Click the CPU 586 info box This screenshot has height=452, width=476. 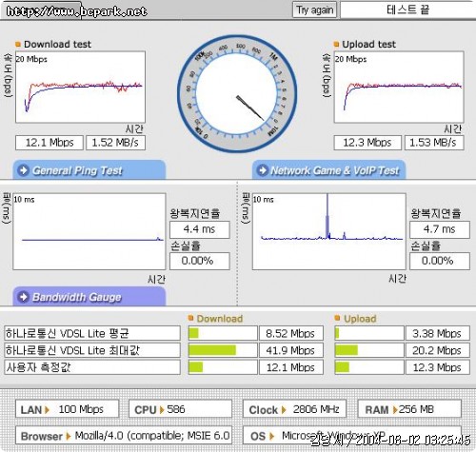(x=180, y=409)
